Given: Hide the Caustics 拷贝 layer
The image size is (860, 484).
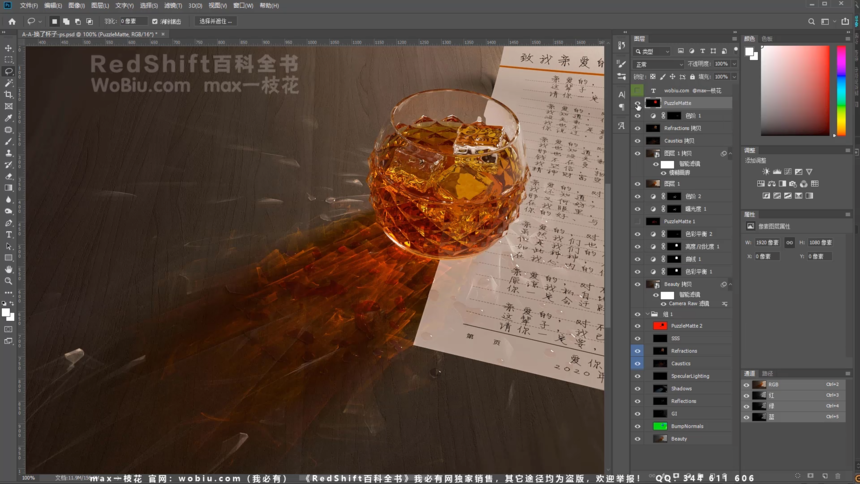Looking at the screenshot, I should [x=637, y=141].
